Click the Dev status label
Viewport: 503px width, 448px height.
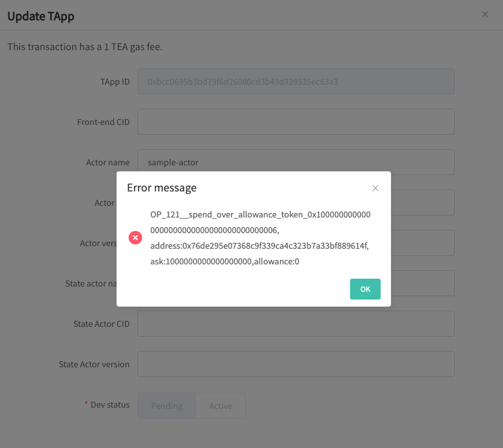pyautogui.click(x=109, y=404)
